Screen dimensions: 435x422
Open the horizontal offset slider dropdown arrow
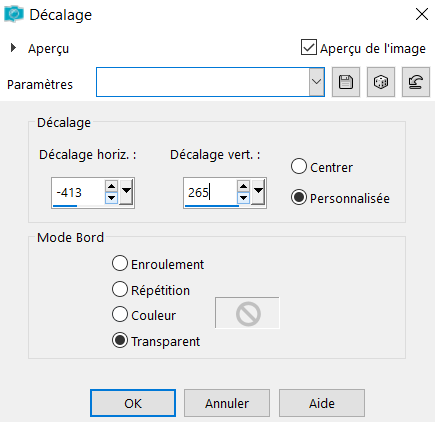click(126, 192)
